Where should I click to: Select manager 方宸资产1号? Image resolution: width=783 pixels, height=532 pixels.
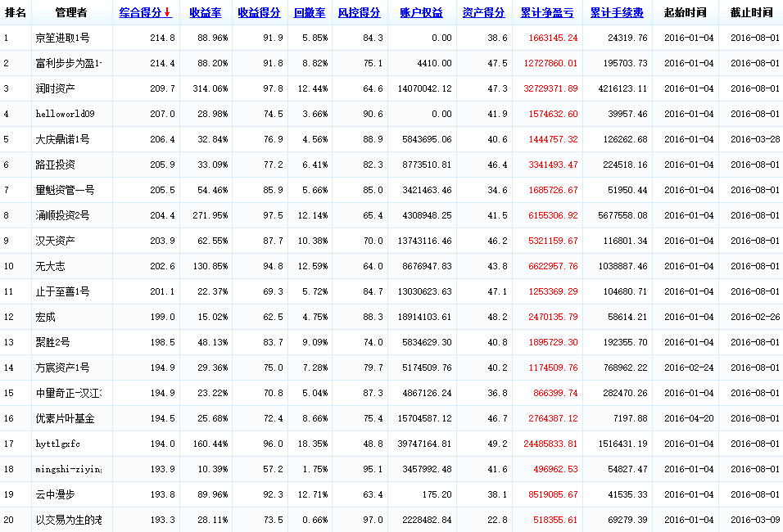click(x=62, y=367)
